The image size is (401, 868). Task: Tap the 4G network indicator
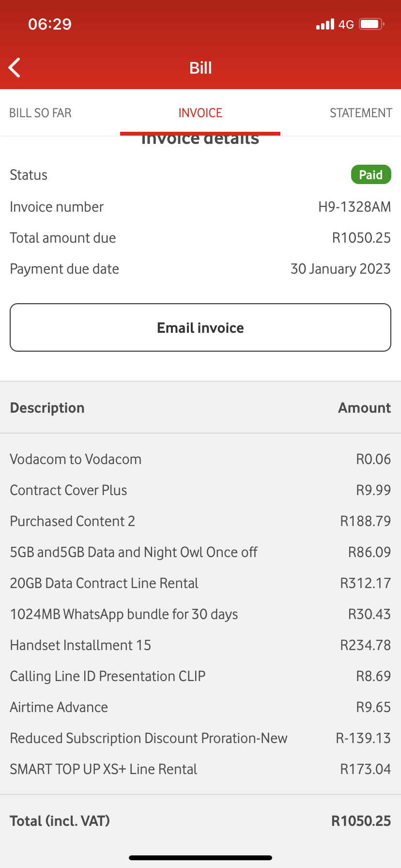click(346, 25)
